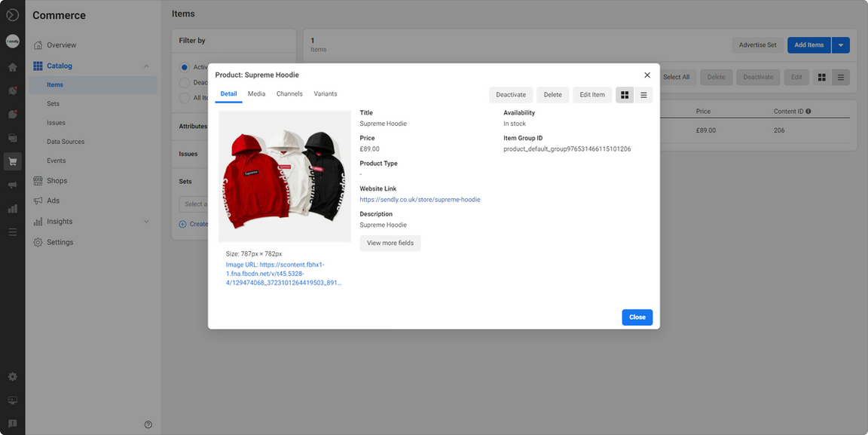Select the Deactivated radio button

(x=185, y=82)
